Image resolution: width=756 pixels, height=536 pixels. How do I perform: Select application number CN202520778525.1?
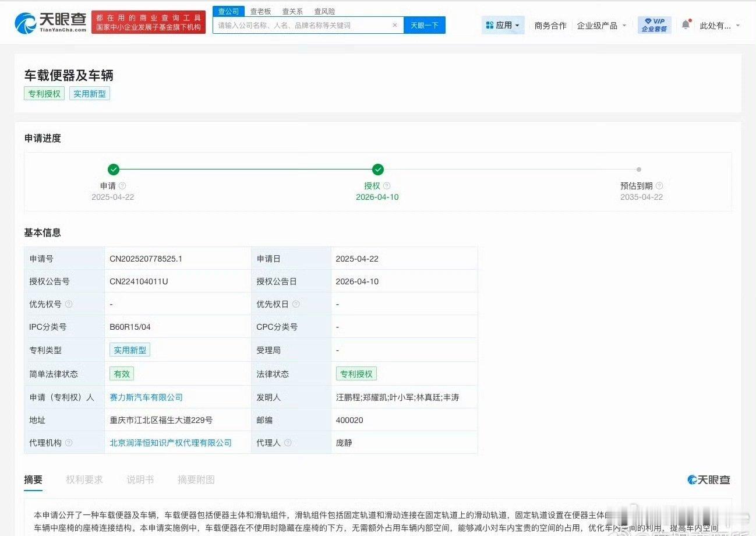(146, 259)
